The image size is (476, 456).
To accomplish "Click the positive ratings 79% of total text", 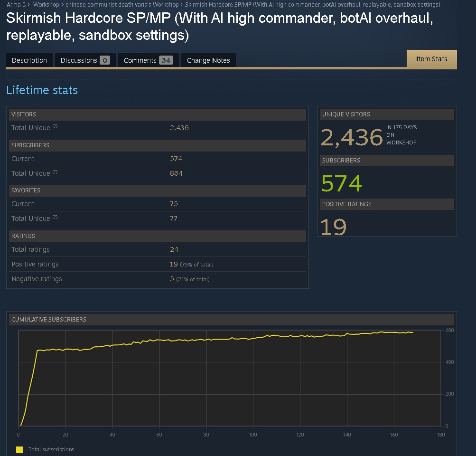I will [x=197, y=265].
